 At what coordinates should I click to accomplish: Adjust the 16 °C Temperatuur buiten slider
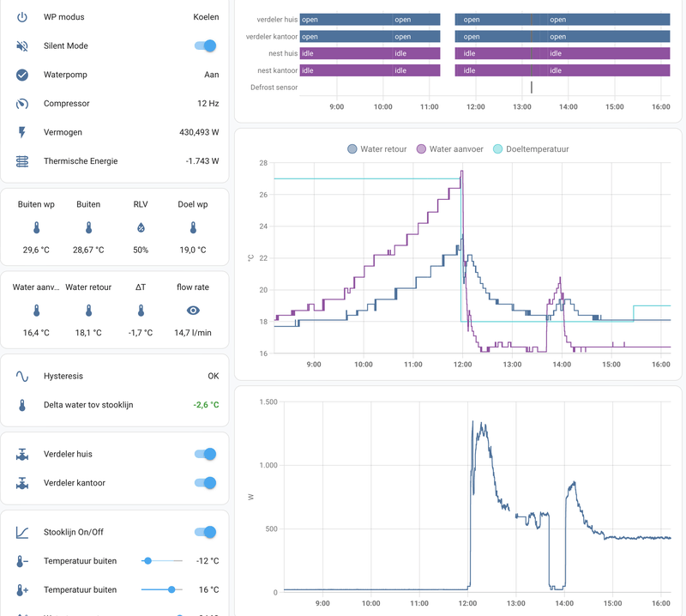coord(162,589)
